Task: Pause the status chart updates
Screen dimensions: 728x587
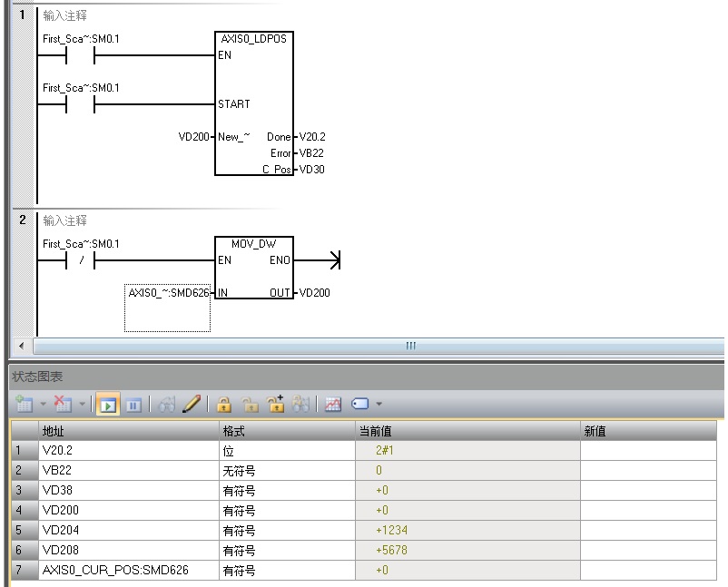Action: (131, 405)
